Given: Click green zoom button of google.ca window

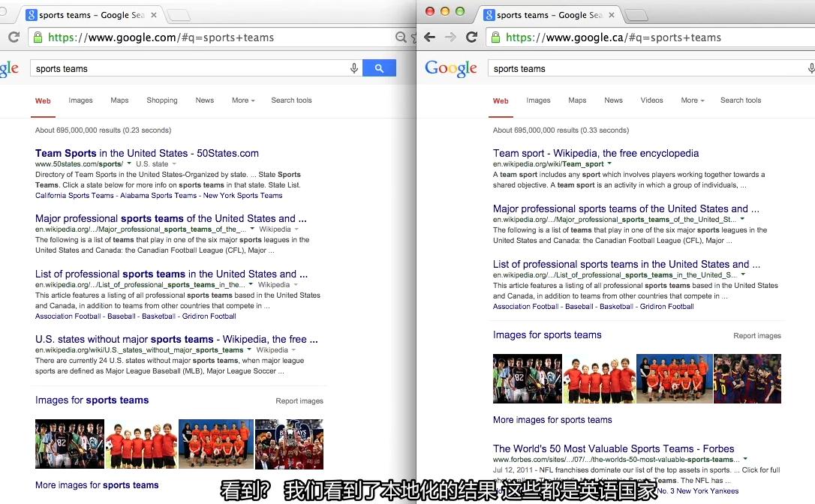Looking at the screenshot, I should (x=460, y=11).
